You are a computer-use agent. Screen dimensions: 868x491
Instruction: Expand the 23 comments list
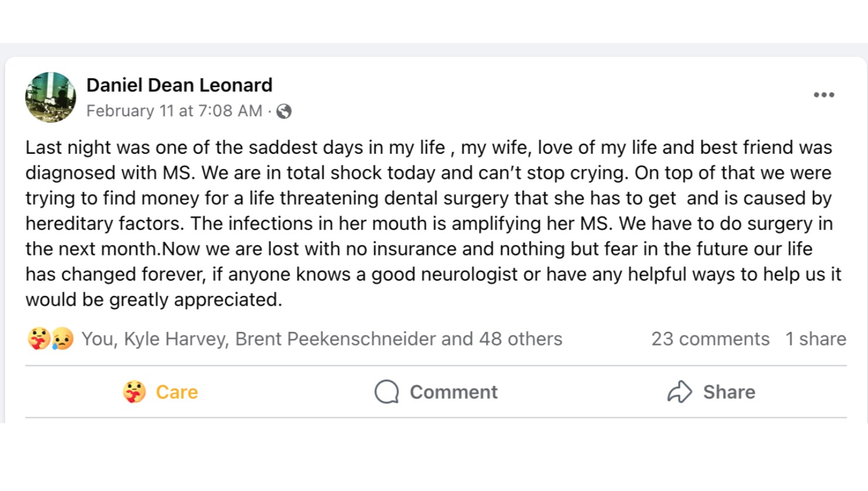(710, 339)
